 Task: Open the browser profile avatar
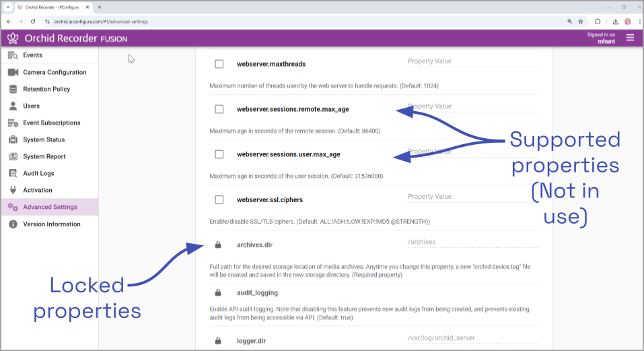(628, 22)
